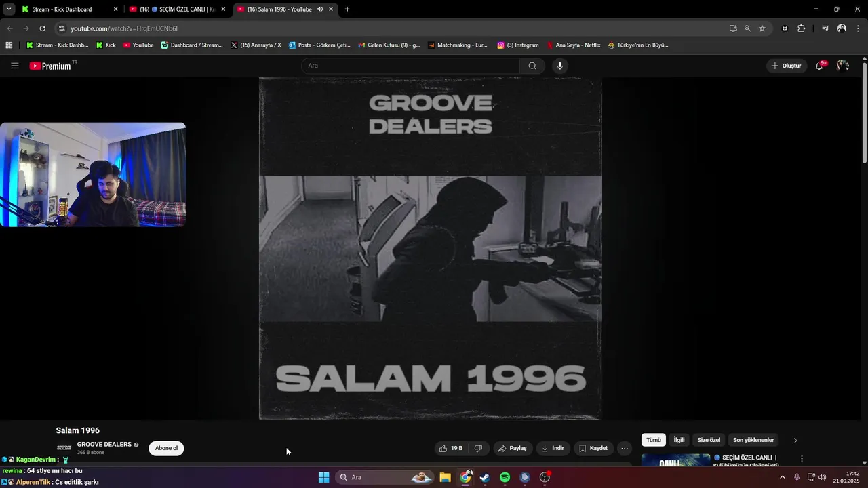
Task: Open the YouTube hamburger guide menu
Action: 14,66
